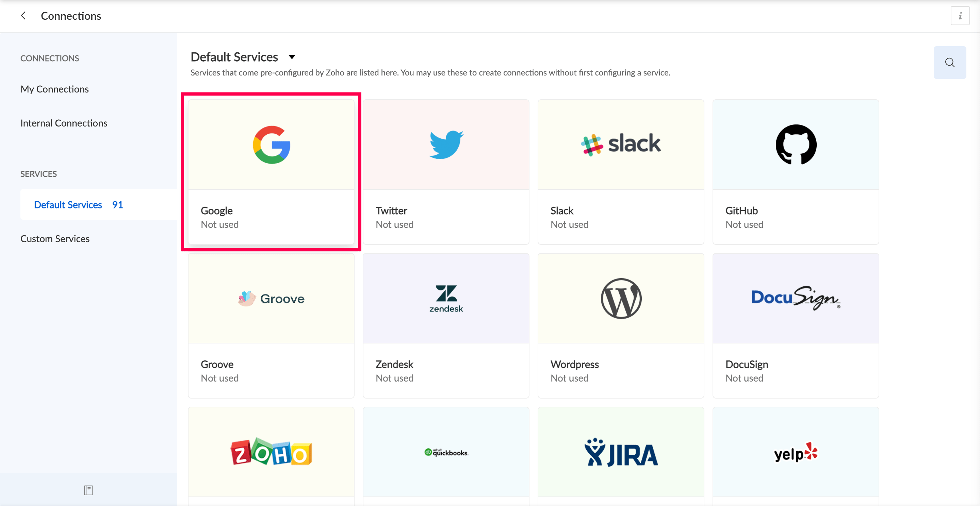Click the Wordpress service name label
Image resolution: width=980 pixels, height=506 pixels.
pos(574,364)
